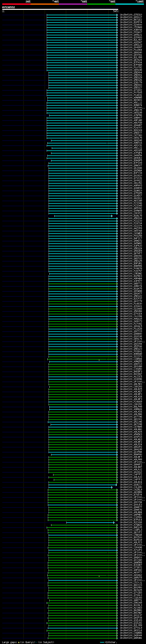Select the query name AV530552

point(8,8)
